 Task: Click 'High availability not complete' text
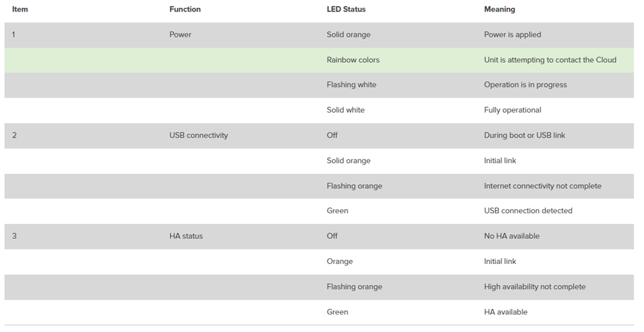point(534,287)
